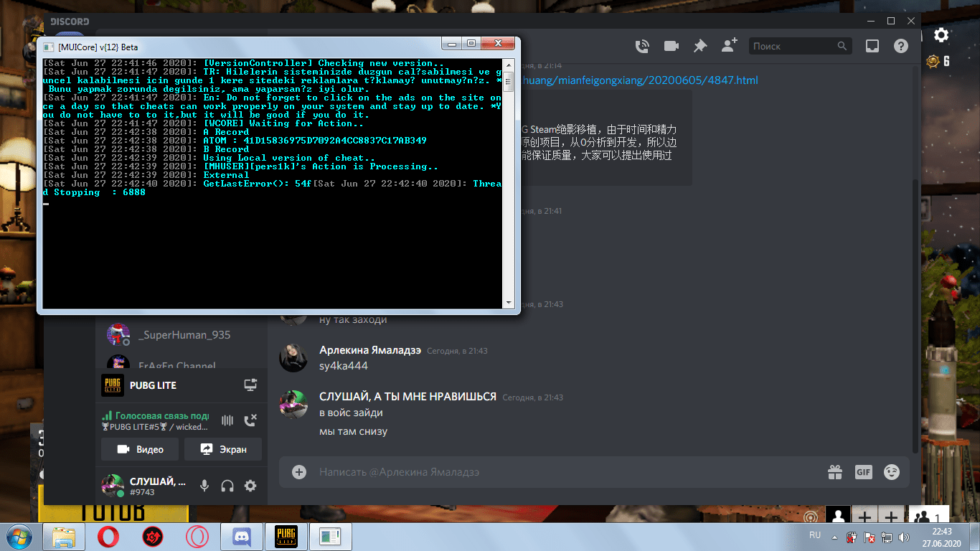This screenshot has height=551, width=980.
Task: Click the Видео button
Action: click(x=140, y=449)
